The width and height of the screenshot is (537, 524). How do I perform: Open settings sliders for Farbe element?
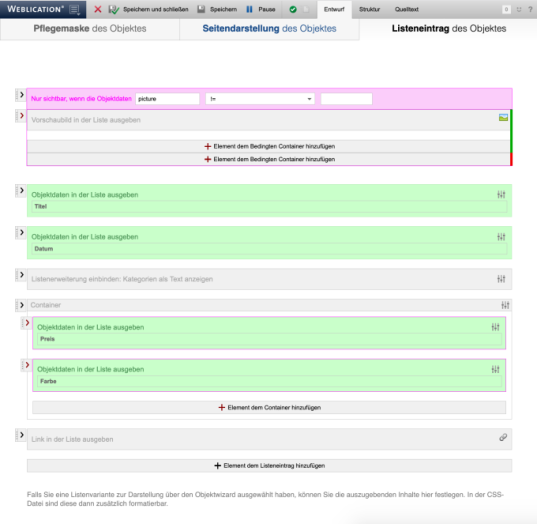coord(495,369)
